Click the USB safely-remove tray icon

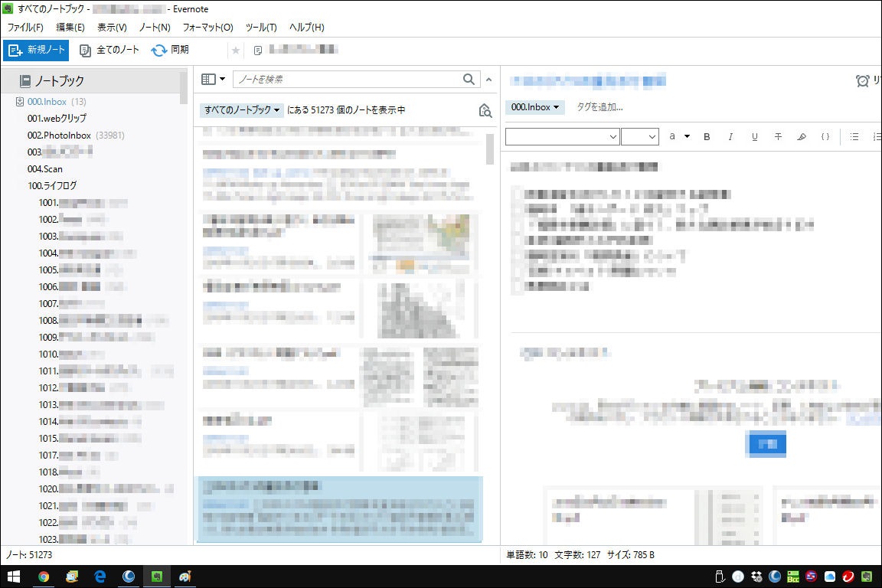coord(720,577)
